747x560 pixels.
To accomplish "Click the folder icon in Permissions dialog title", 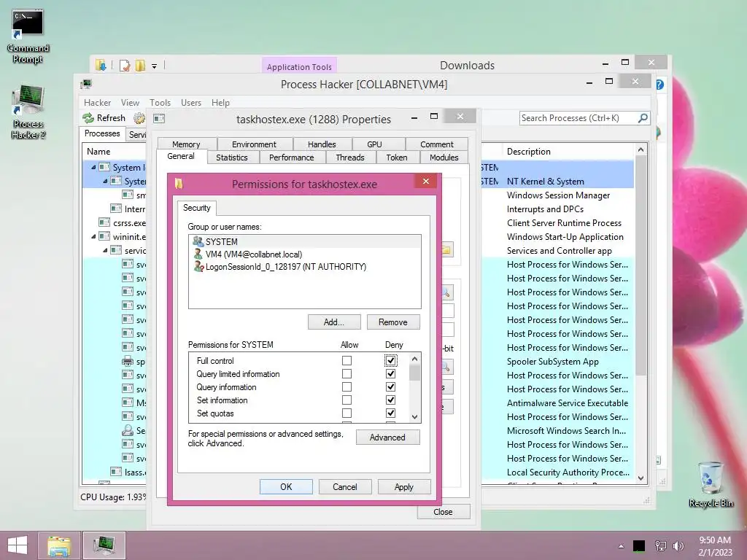I will click(x=179, y=184).
